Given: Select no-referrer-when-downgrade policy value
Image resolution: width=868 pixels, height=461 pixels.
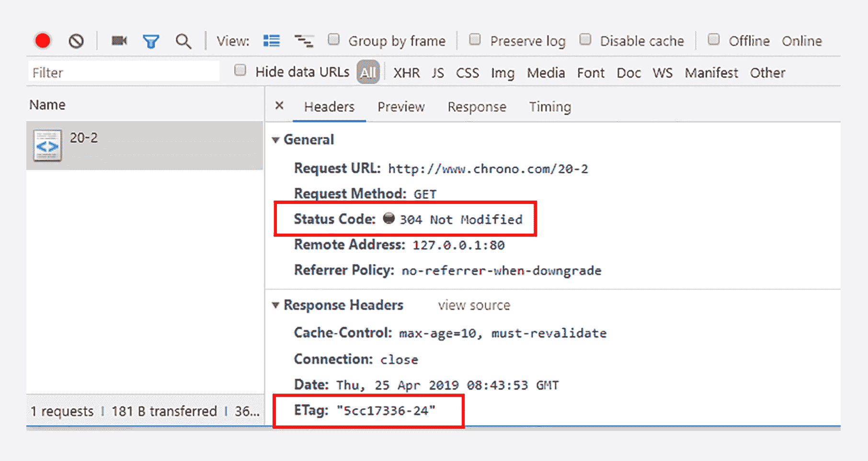Looking at the screenshot, I should coord(501,271).
